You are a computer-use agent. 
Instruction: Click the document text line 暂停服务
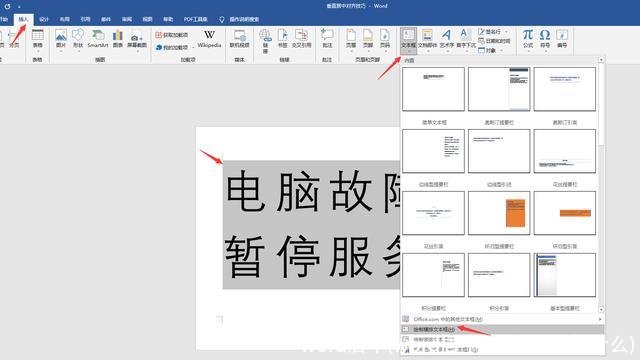pyautogui.click(x=313, y=256)
